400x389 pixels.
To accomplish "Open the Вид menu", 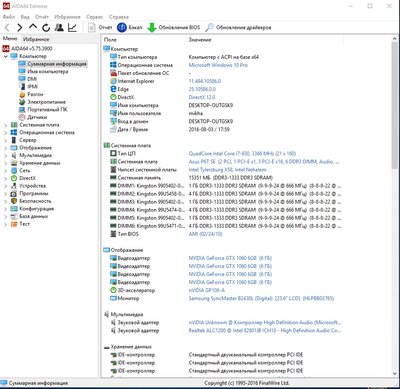I will point(25,17).
